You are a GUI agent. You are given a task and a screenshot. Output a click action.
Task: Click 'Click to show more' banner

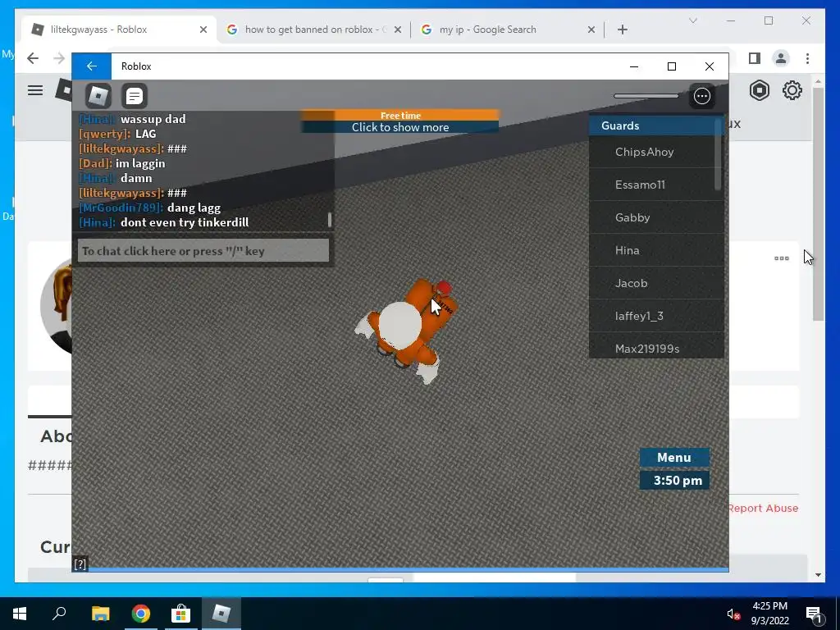coord(400,127)
